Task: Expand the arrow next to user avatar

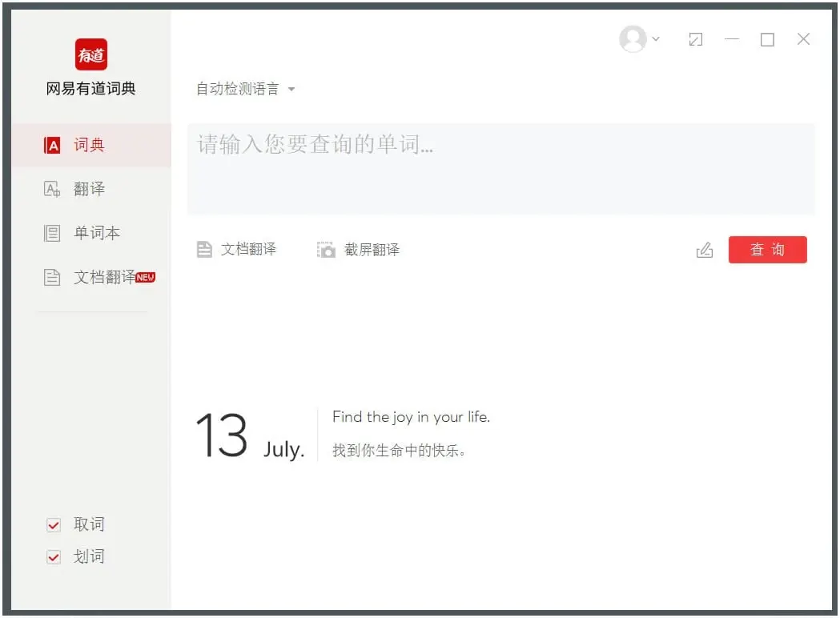Action: pos(656,38)
